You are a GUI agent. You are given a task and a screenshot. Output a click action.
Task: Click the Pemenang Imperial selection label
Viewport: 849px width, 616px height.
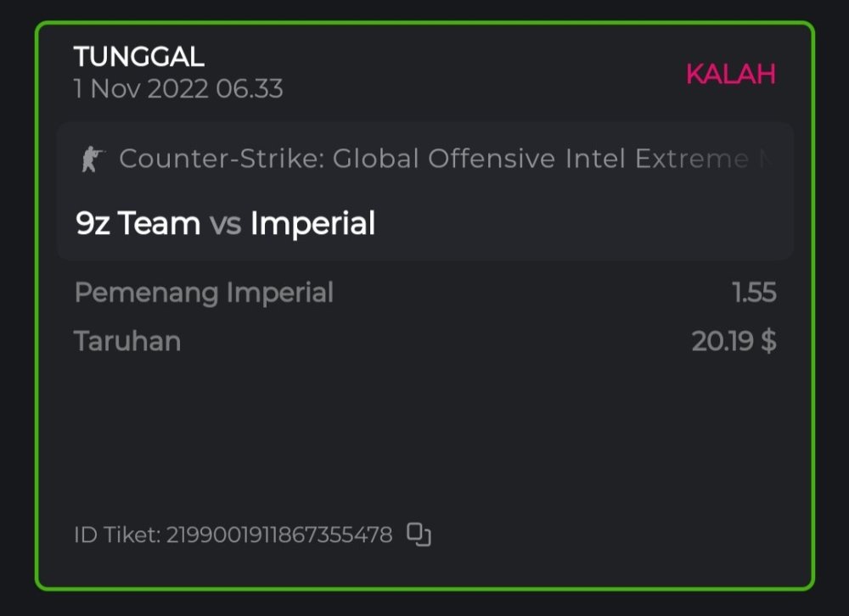[204, 293]
